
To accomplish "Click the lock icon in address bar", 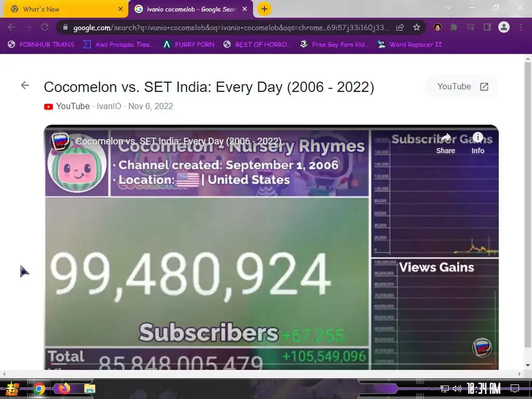I will point(66,28).
